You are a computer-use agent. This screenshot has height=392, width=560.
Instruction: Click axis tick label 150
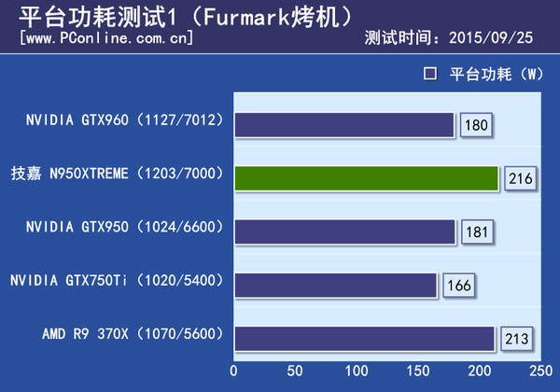418,371
